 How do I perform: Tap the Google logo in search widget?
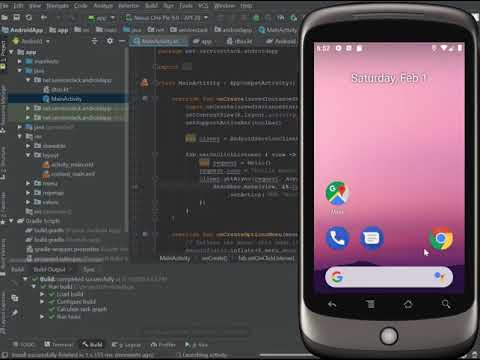click(x=337, y=277)
